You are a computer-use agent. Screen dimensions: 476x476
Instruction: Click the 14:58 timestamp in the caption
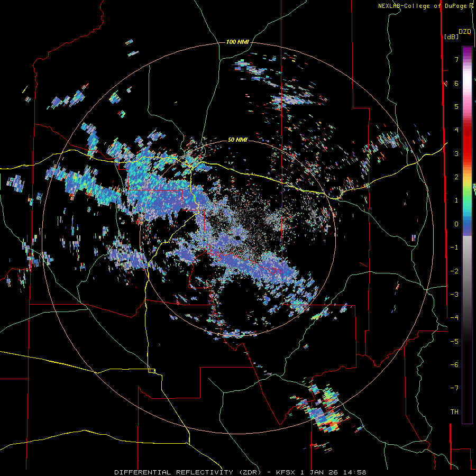(355, 472)
